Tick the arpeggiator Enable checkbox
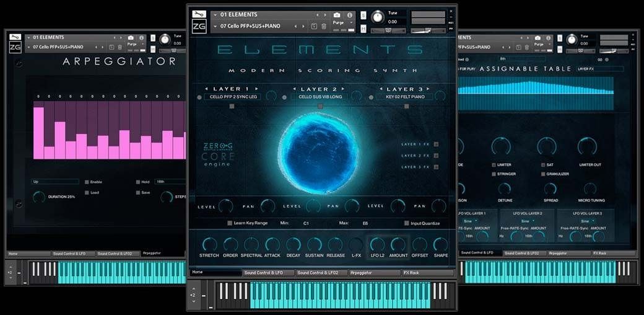Screen dimensions: 644x315 (x=87, y=182)
